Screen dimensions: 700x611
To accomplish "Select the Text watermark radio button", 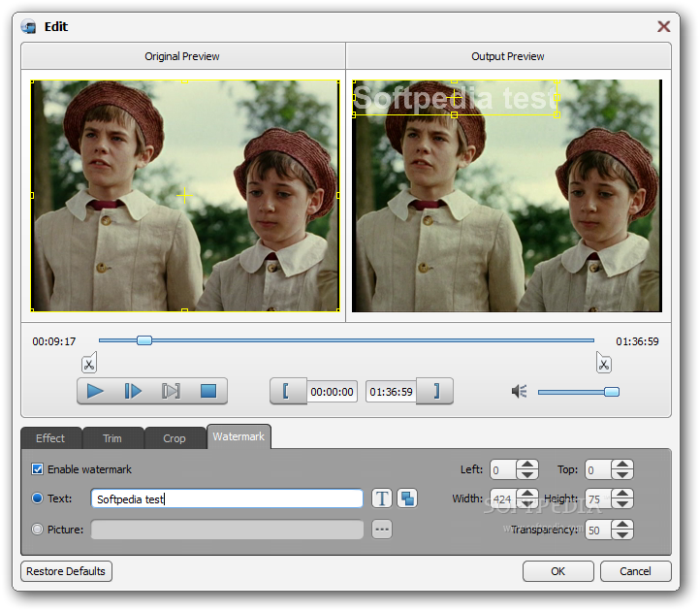I will (x=38, y=498).
